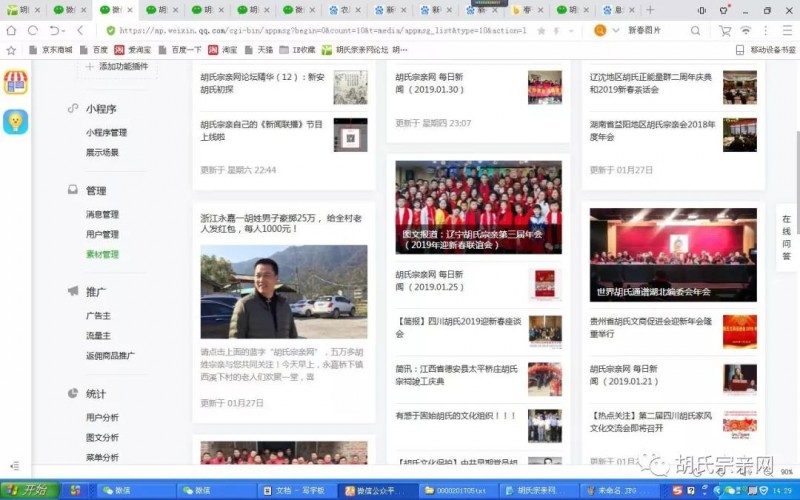Click 世界胡氏通谱湖北编委会年会 cover image
Image resolution: width=800 pixels, height=500 pixels.
coord(673,255)
